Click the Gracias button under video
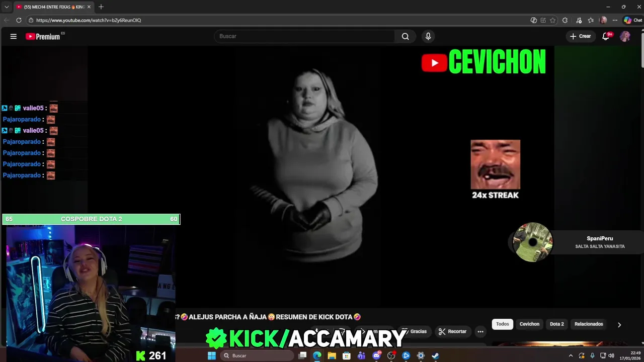This screenshot has width=644, height=362. (414, 331)
